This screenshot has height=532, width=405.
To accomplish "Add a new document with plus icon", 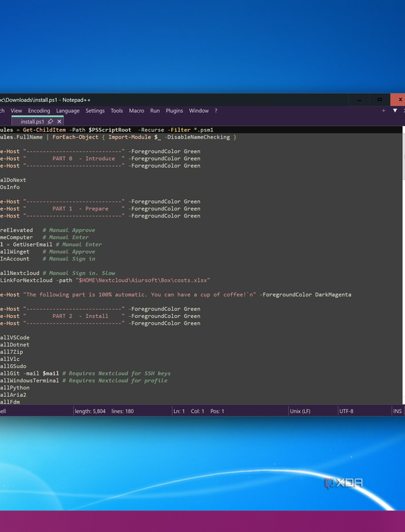I will (384, 111).
